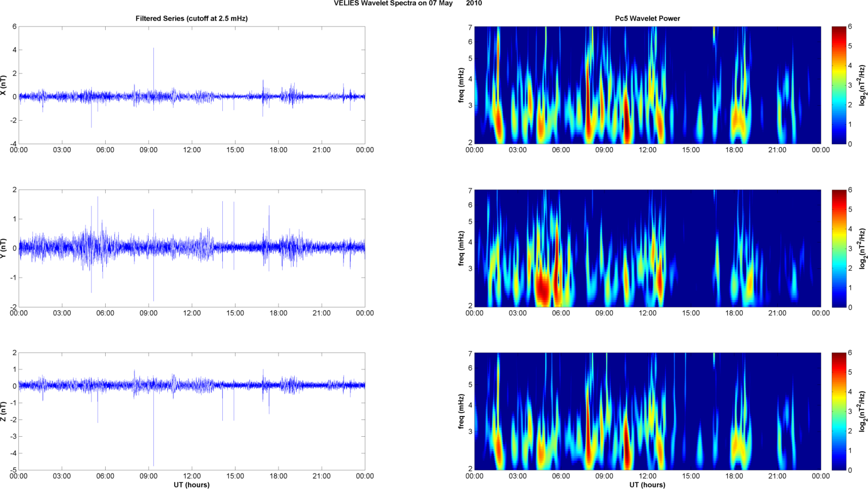Click the '-5' y-axis tick of the Z plot
Viewport: 868px width, 489px height.
tap(13, 470)
